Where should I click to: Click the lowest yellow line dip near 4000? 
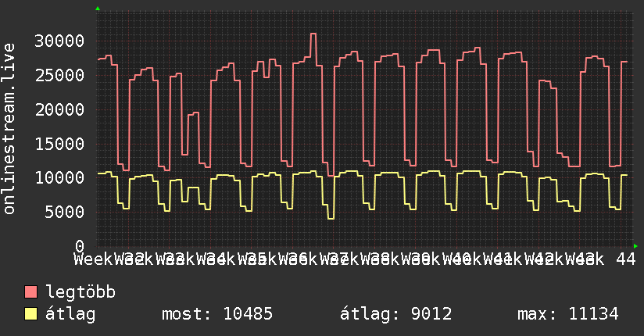(331, 218)
